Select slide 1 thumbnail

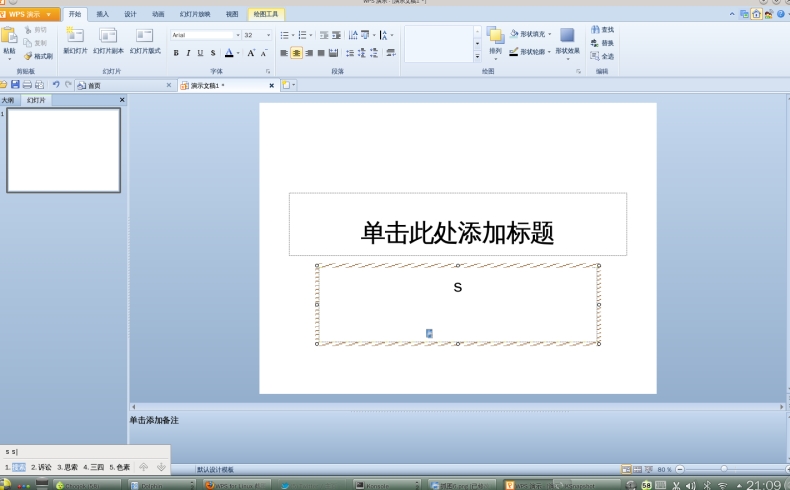[63, 150]
